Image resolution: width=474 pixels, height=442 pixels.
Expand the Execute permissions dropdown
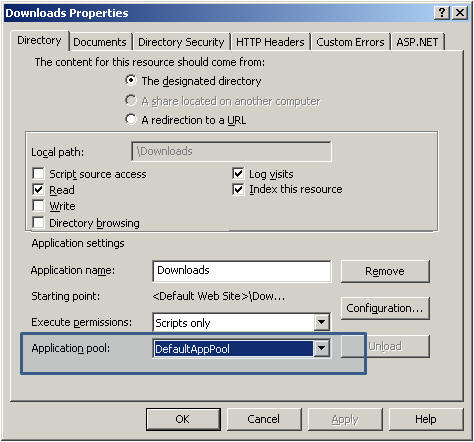coord(321,322)
